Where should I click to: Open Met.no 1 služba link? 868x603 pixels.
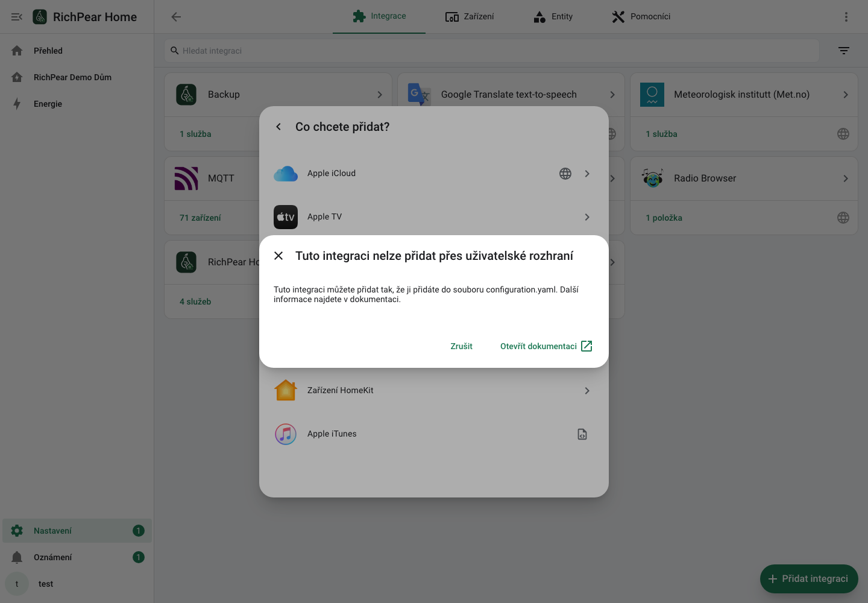(661, 134)
